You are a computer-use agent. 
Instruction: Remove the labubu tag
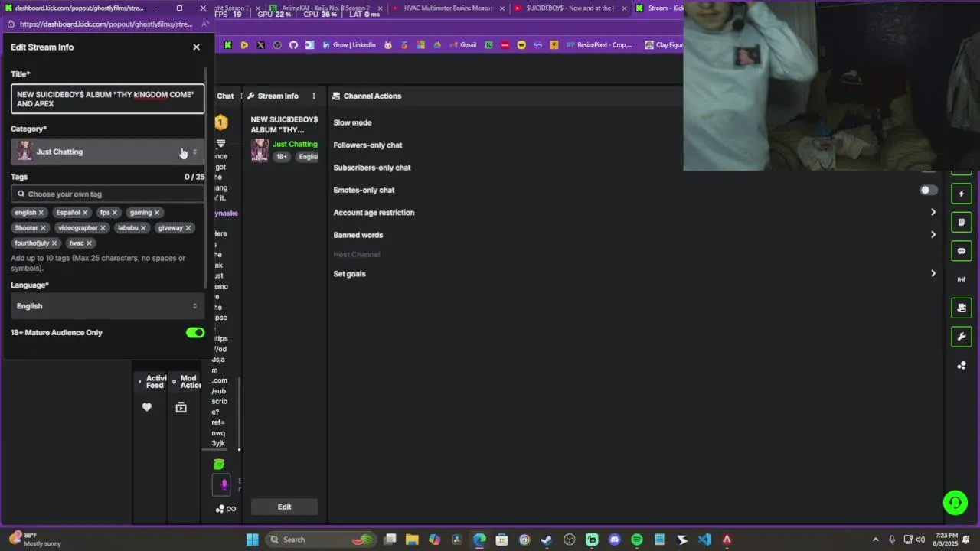pyautogui.click(x=143, y=228)
